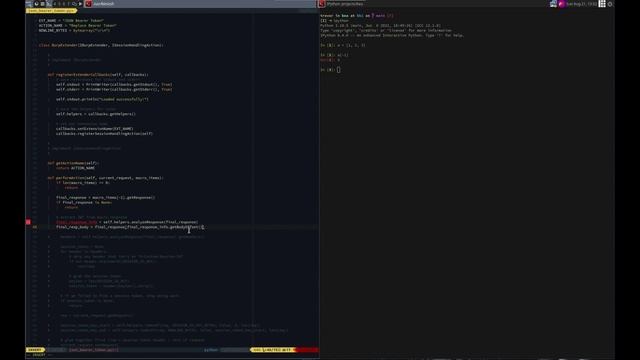Select the yellow file buffer tab in editor
640x360 pixels.
[x=51, y=11]
